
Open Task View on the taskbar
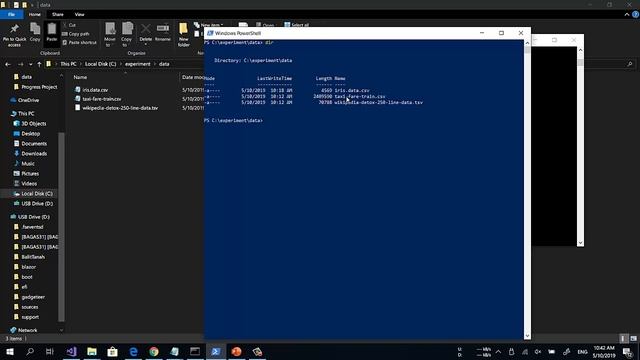click(50, 351)
